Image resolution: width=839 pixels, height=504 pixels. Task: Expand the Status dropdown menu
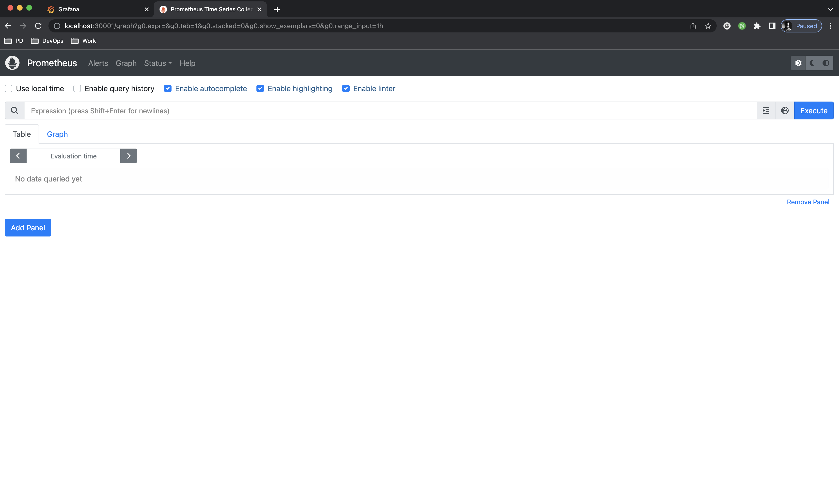point(158,63)
